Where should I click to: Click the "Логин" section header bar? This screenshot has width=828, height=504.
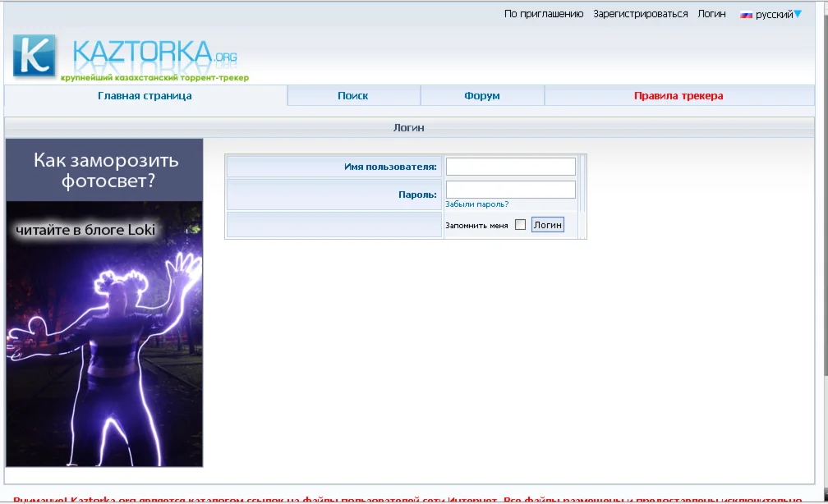[x=411, y=126]
